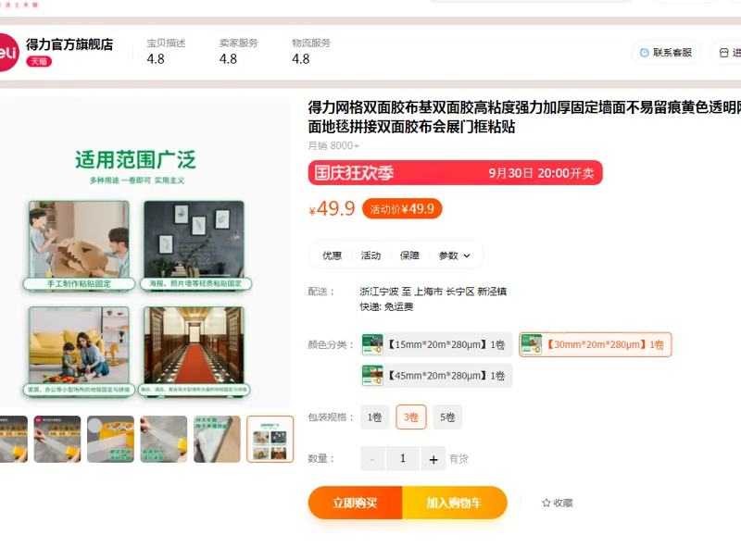The width and height of the screenshot is (741, 560).
Task: Click the star icon beside 收藏
Action: click(x=546, y=503)
